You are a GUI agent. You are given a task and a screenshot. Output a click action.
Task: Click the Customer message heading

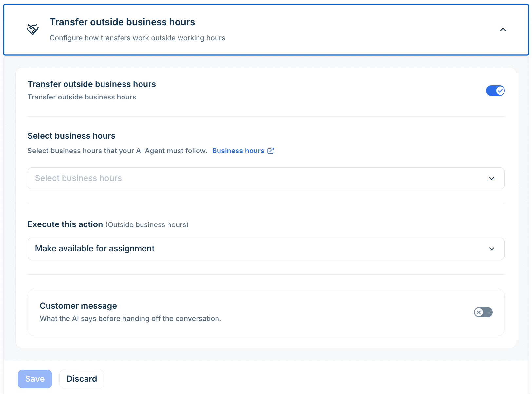[x=78, y=306]
